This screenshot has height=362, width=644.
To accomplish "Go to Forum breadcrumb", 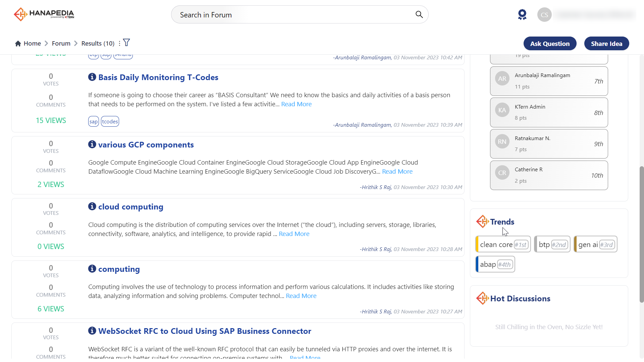I will (x=61, y=44).
